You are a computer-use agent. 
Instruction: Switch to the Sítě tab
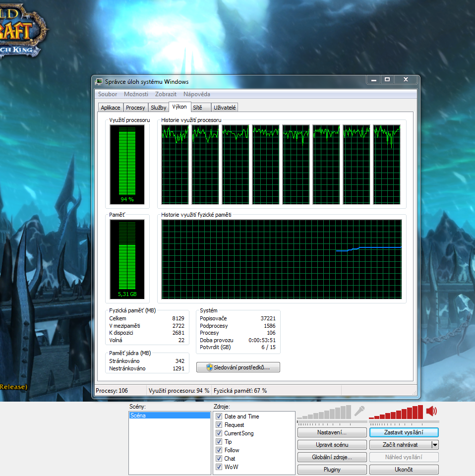[201, 108]
